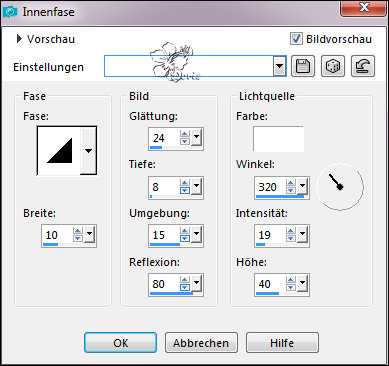The height and width of the screenshot is (366, 389).
Task: Click the Winkel value field showing 320
Action: tap(270, 187)
